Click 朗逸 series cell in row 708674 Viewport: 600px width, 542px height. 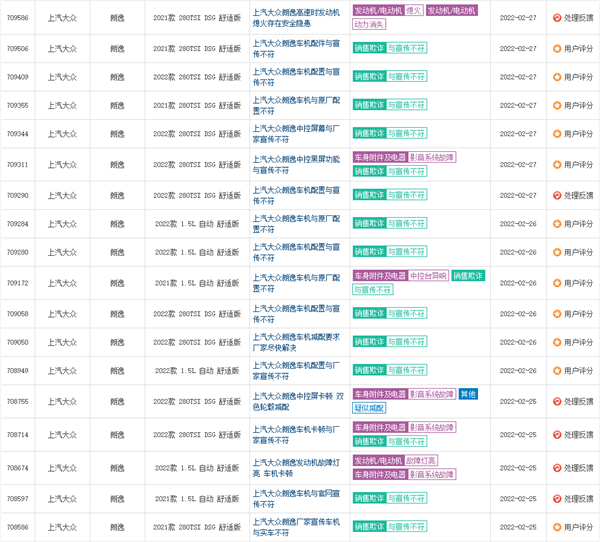click(117, 468)
